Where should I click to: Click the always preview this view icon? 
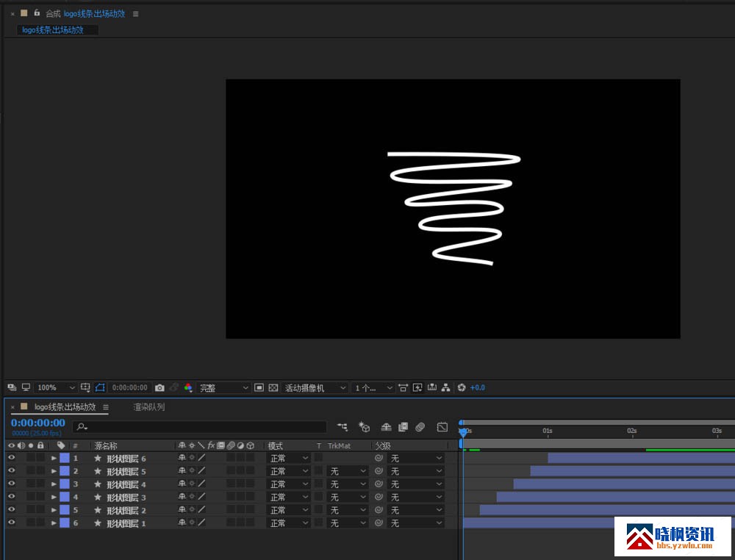(12, 387)
